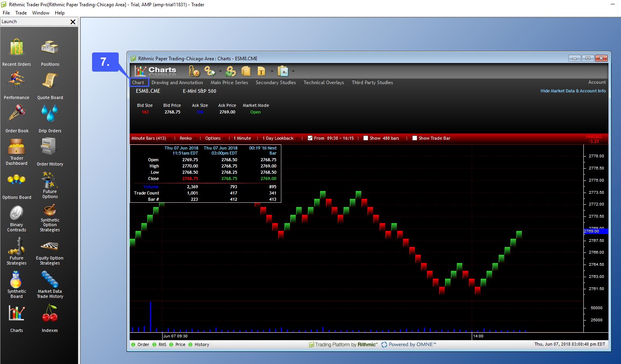Click the History status indicator
This screenshot has width=621, height=364.
tap(199, 345)
